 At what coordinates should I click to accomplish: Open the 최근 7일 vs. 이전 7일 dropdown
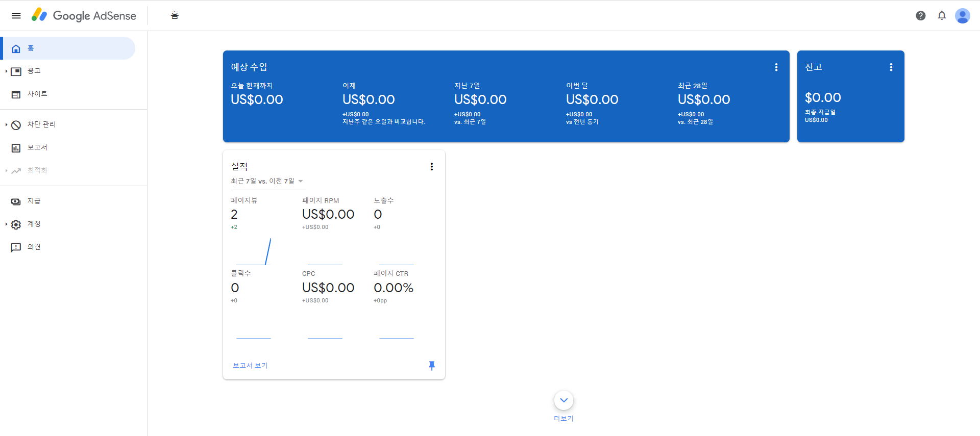(x=267, y=181)
